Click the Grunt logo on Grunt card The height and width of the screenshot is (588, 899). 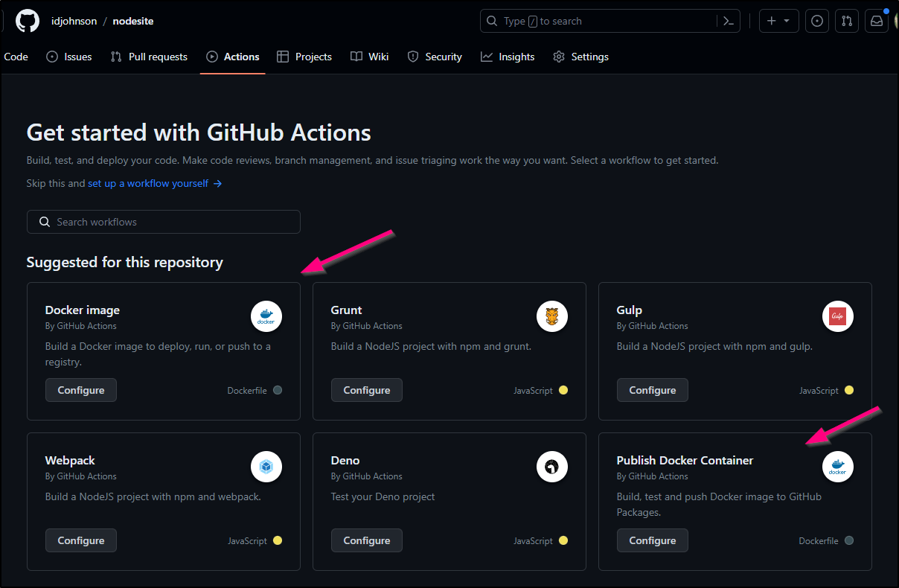point(552,316)
